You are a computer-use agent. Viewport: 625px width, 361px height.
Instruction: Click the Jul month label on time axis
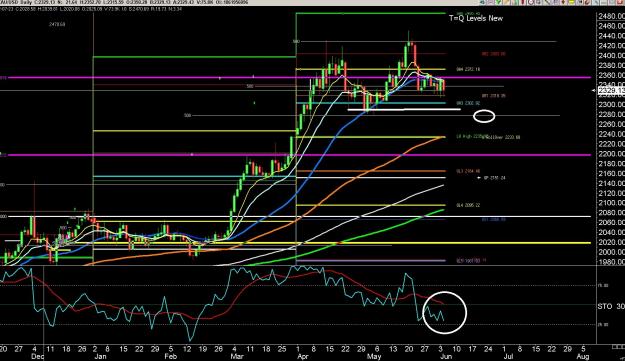pyautogui.click(x=508, y=356)
